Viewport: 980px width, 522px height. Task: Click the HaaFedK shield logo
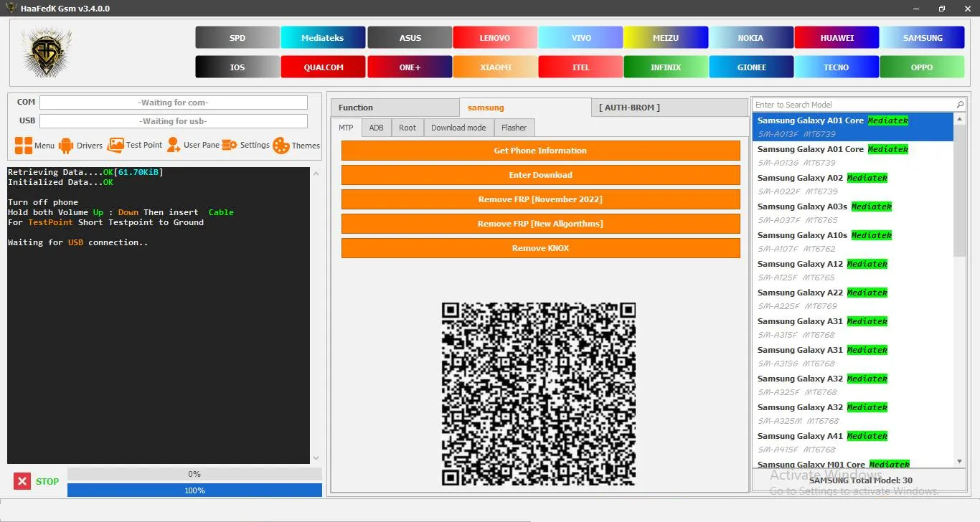[46, 53]
